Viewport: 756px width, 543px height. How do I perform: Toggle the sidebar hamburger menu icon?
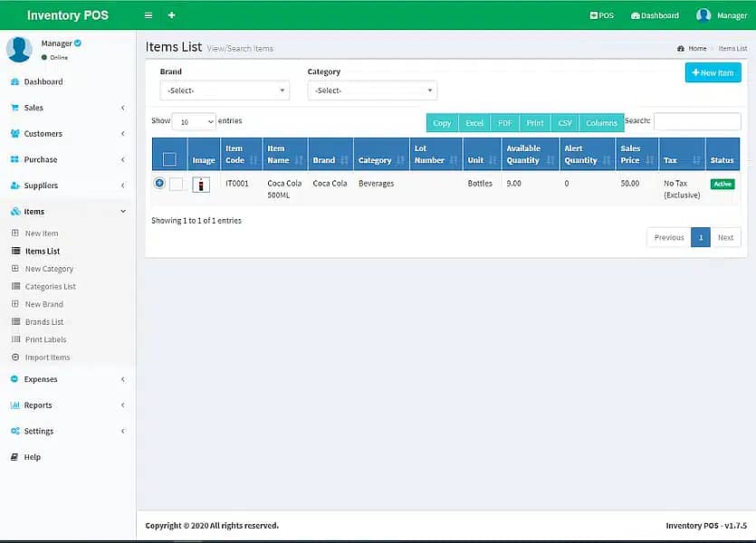coord(148,15)
